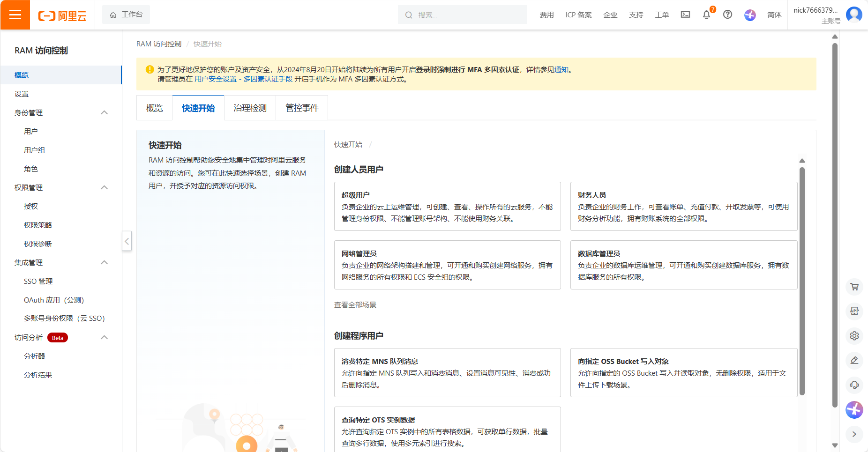
Task: Click 查看全部场景 link
Action: (x=355, y=305)
